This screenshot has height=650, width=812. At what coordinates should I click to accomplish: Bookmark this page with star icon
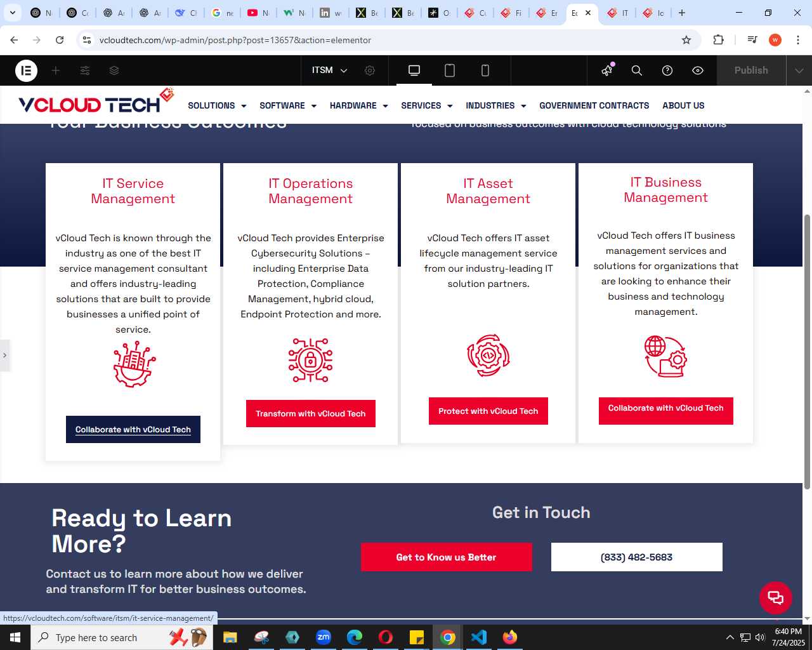686,40
